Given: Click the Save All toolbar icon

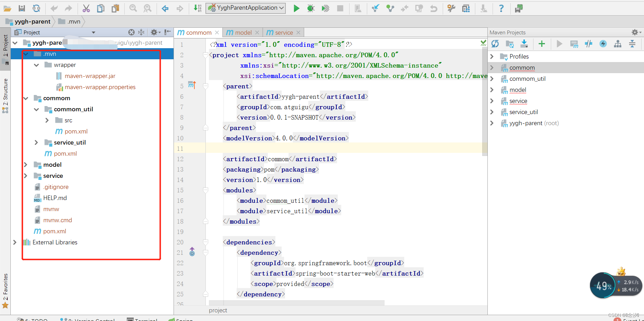Looking at the screenshot, I should coord(22,8).
